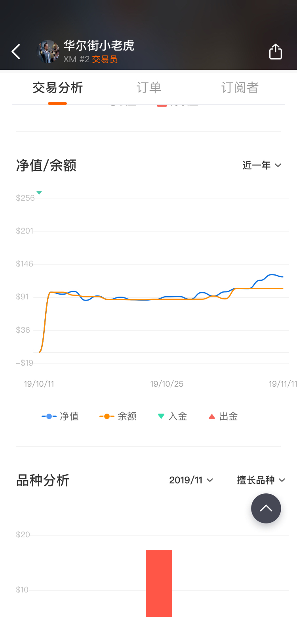Tap the red bar in 品种分析 chart
The width and height of the screenshot is (297, 644).
coord(158,583)
